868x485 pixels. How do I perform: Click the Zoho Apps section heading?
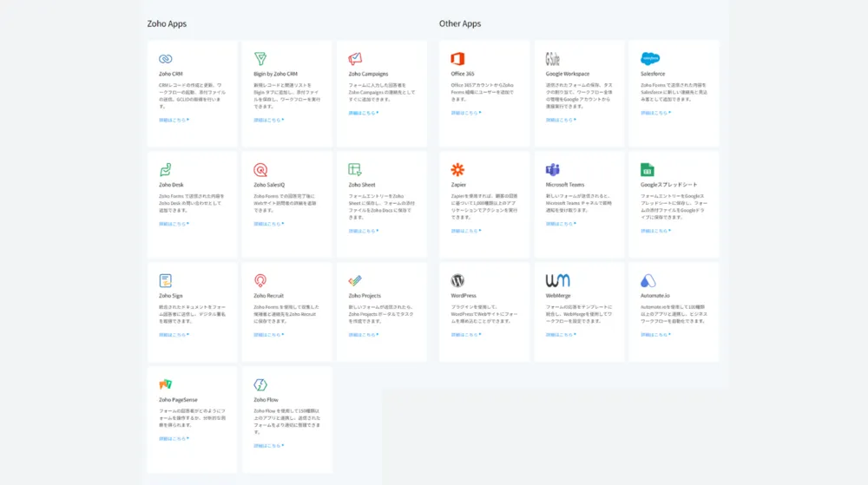(167, 23)
